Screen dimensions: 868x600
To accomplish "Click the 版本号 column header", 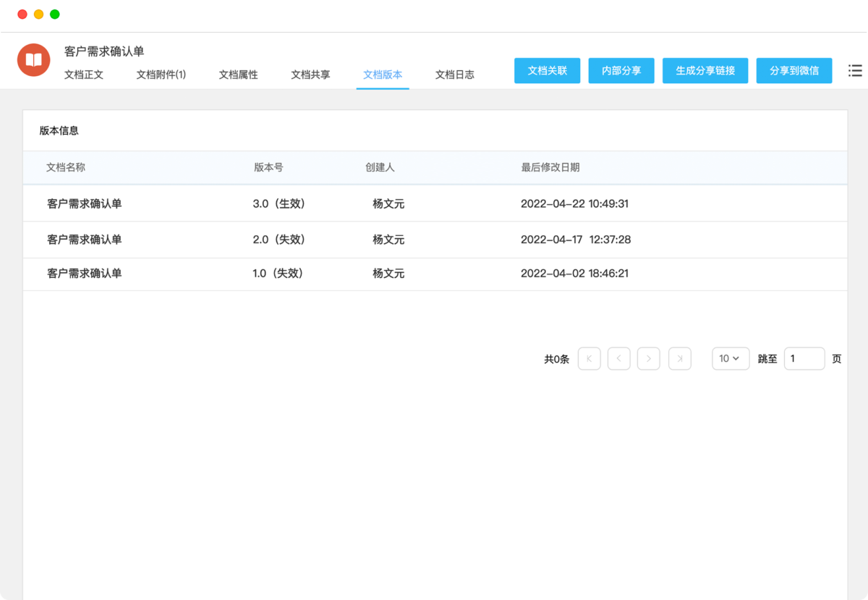I will 268,167.
